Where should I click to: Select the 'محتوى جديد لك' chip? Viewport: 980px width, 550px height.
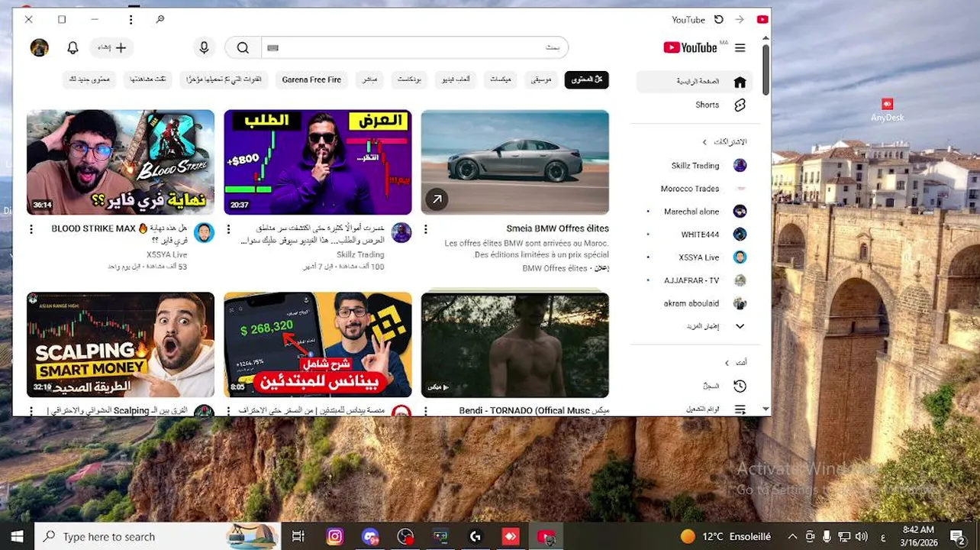(x=89, y=79)
